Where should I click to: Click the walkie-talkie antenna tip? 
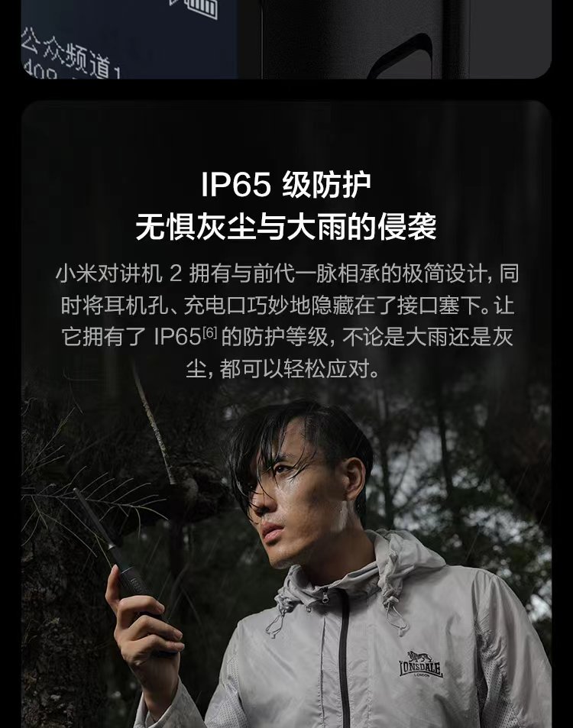[x=77, y=492]
